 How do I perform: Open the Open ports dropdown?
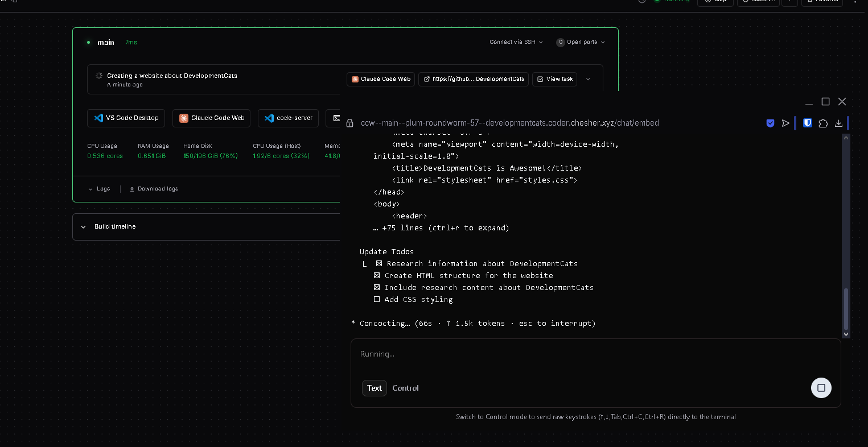click(581, 42)
